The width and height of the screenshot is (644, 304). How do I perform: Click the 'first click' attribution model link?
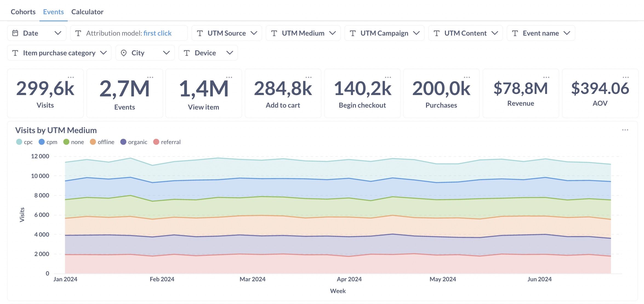(x=158, y=33)
